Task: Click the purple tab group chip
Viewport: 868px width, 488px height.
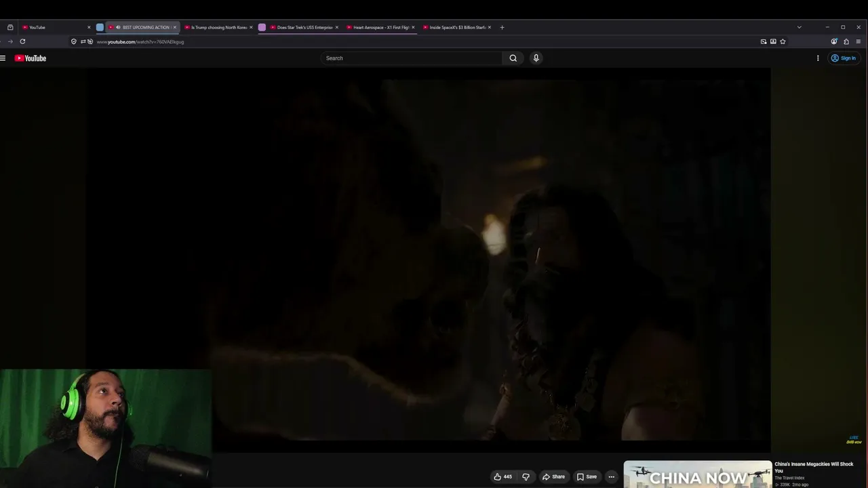Action: click(262, 27)
